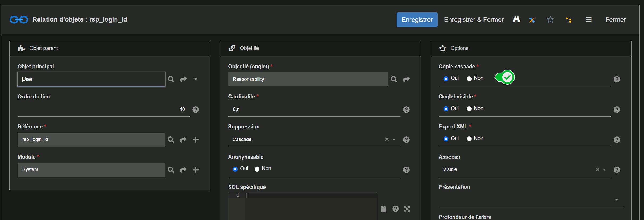This screenshot has height=220, width=644.
Task: Click the orange-blue crossed tools icon
Action: [x=532, y=20]
